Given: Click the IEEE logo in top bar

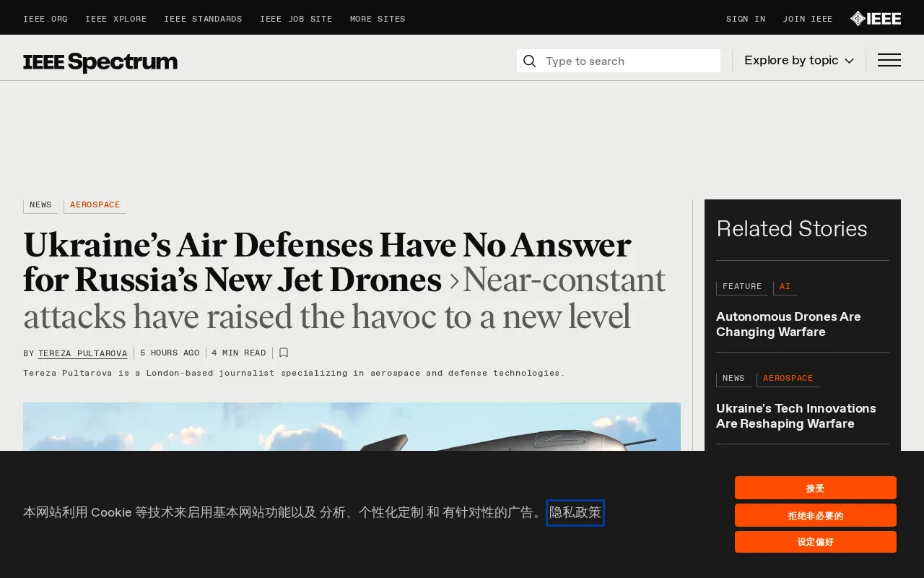Looking at the screenshot, I should [876, 19].
